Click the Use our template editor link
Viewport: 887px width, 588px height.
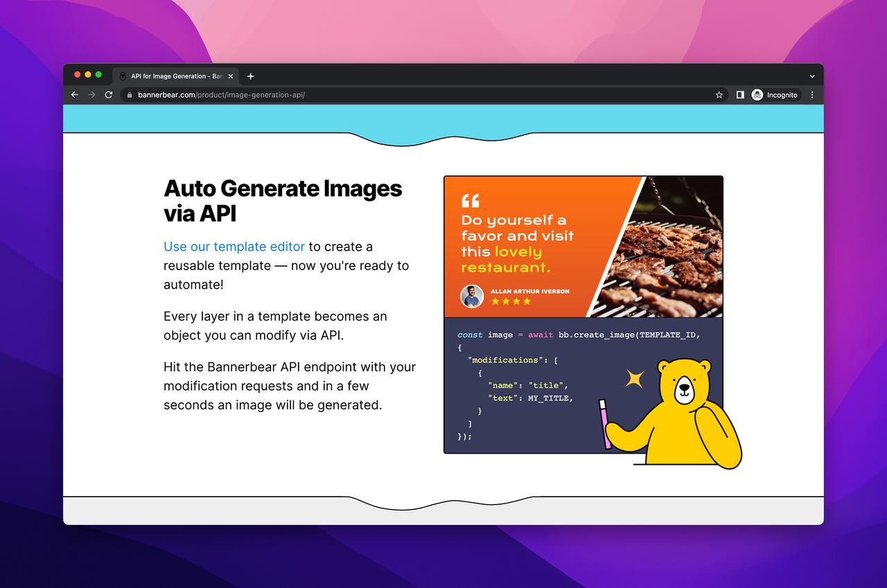(234, 247)
